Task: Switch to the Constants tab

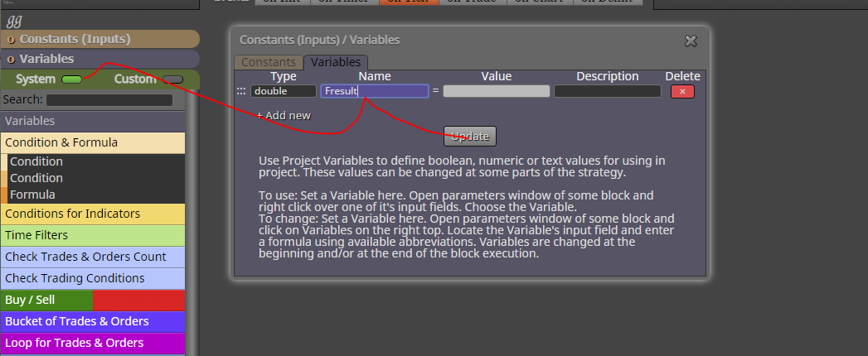Action: click(269, 62)
